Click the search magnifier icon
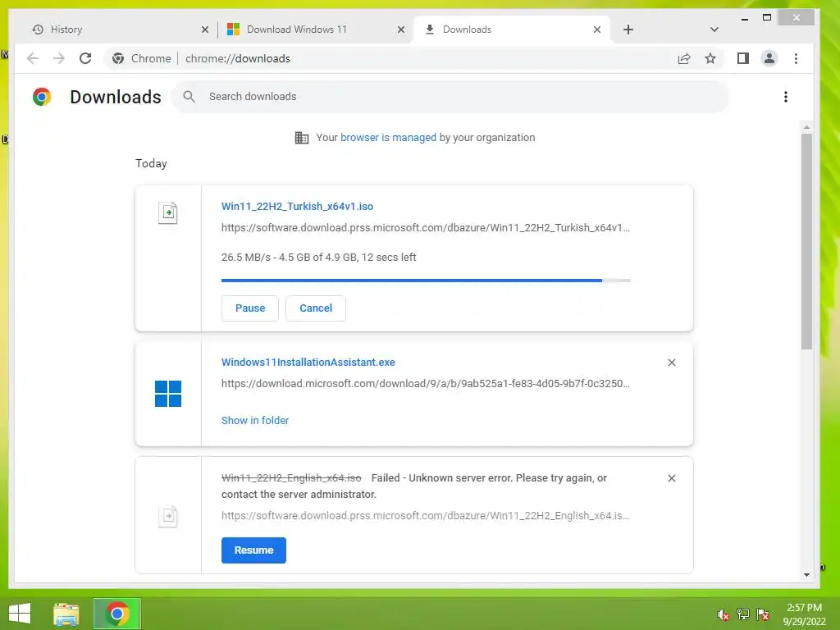Image resolution: width=840 pixels, height=630 pixels. (189, 97)
